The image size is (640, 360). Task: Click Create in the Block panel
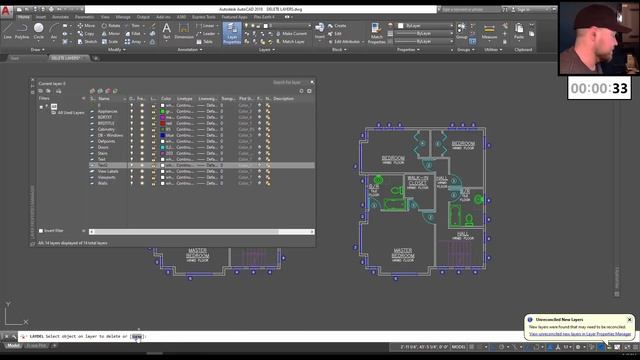pyautogui.click(x=337, y=26)
